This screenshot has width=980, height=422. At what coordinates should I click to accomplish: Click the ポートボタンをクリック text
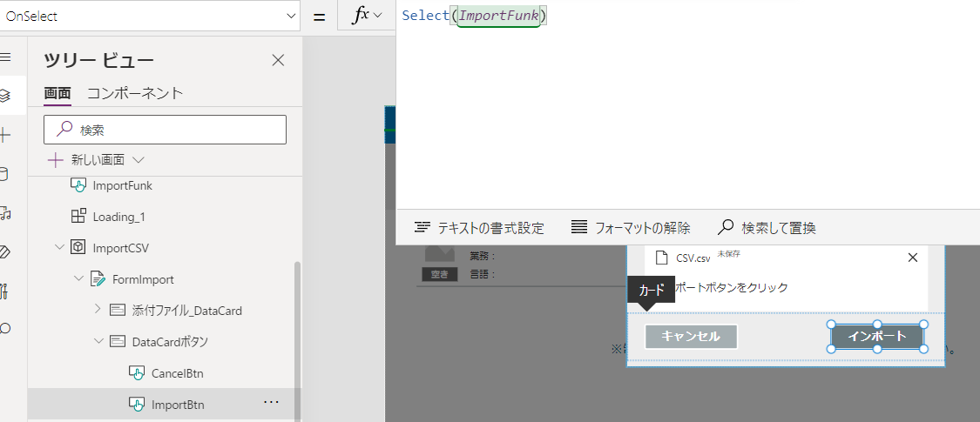[731, 288]
